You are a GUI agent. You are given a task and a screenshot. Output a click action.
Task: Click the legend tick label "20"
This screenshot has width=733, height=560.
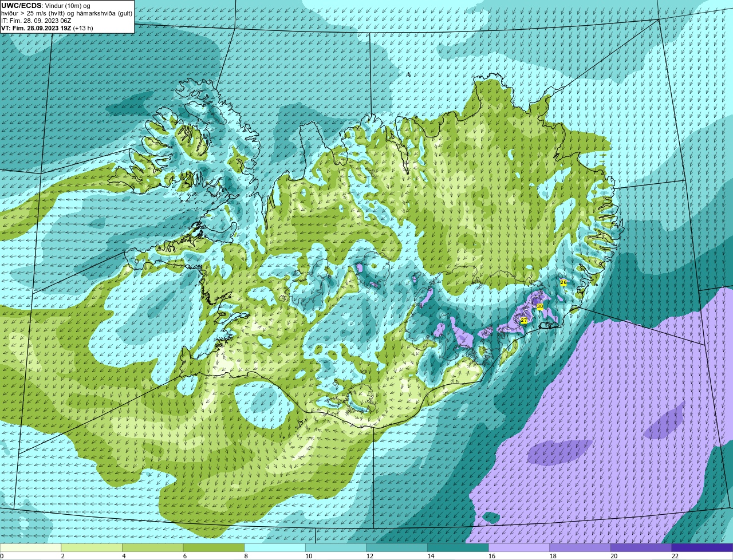[x=614, y=555]
